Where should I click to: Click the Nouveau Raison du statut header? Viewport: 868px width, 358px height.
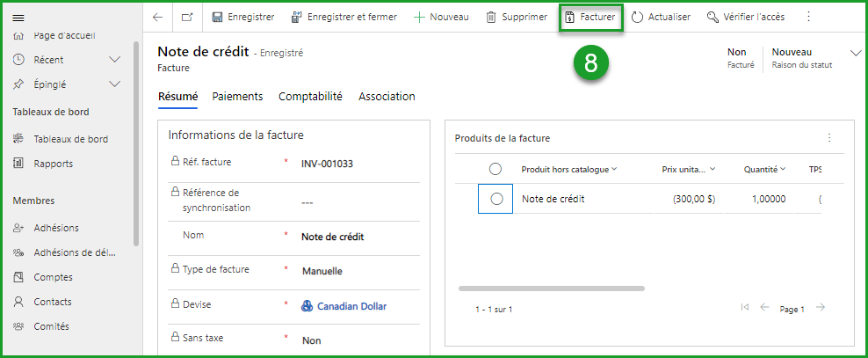pos(801,58)
